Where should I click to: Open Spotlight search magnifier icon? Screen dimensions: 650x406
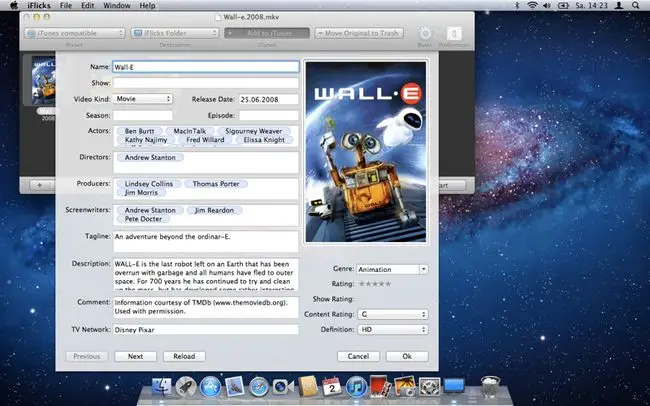pos(635,5)
